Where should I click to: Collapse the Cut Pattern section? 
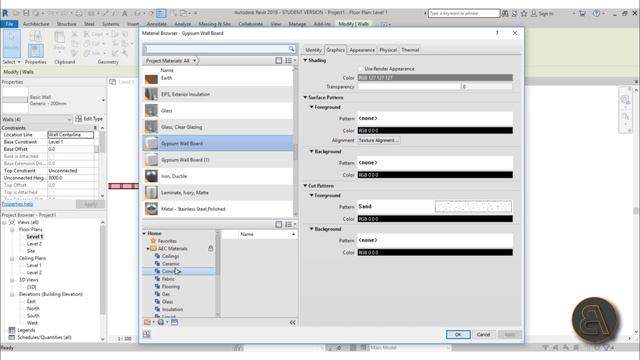pos(305,186)
